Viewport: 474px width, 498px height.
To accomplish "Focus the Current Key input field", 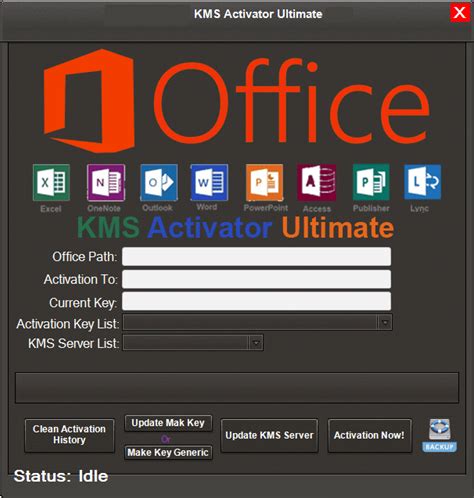I will [x=256, y=301].
